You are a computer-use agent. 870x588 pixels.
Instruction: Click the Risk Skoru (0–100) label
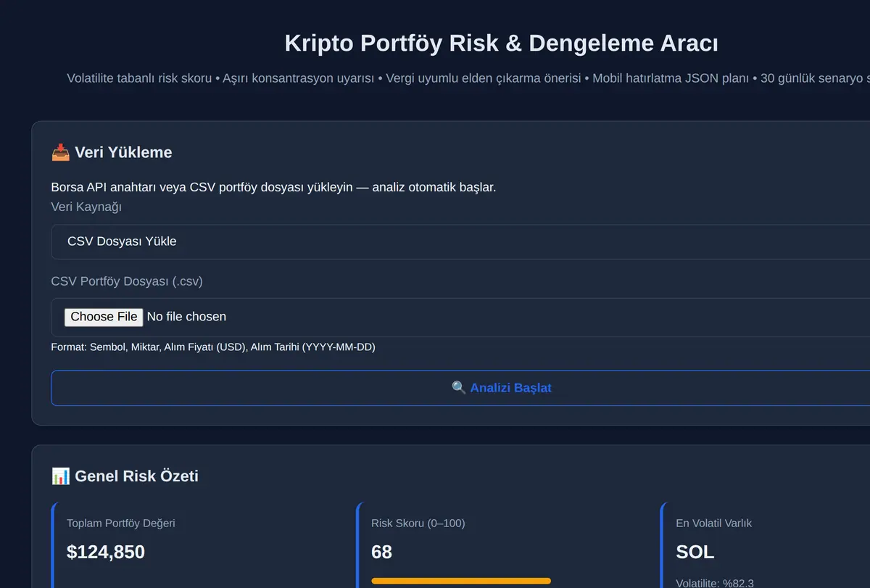click(418, 523)
